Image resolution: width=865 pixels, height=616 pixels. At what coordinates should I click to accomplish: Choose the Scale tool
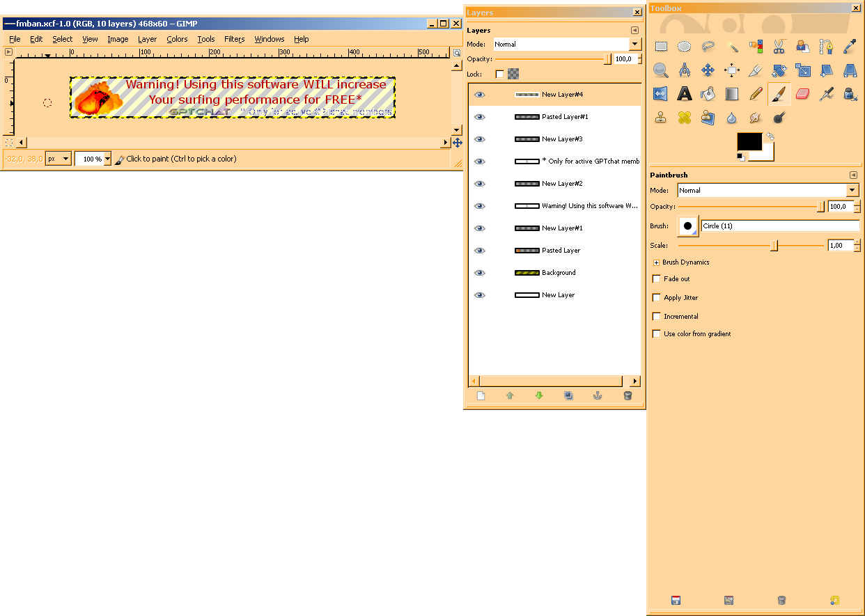click(803, 70)
